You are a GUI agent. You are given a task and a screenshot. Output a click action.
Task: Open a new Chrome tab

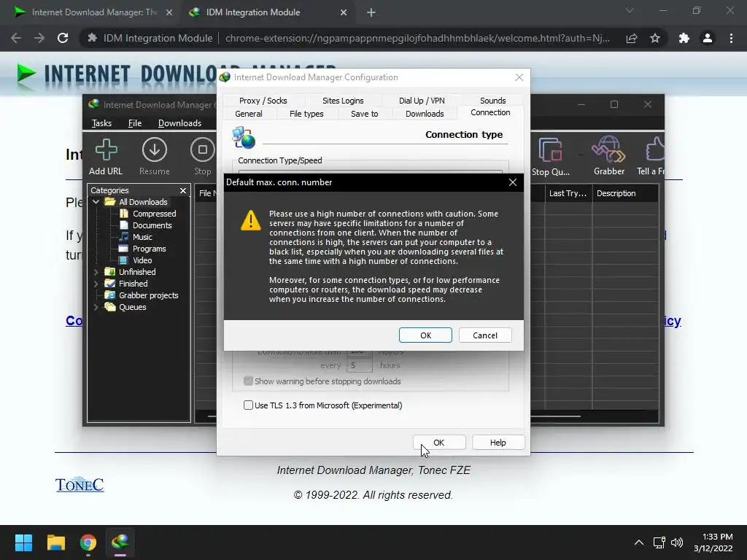[371, 12]
